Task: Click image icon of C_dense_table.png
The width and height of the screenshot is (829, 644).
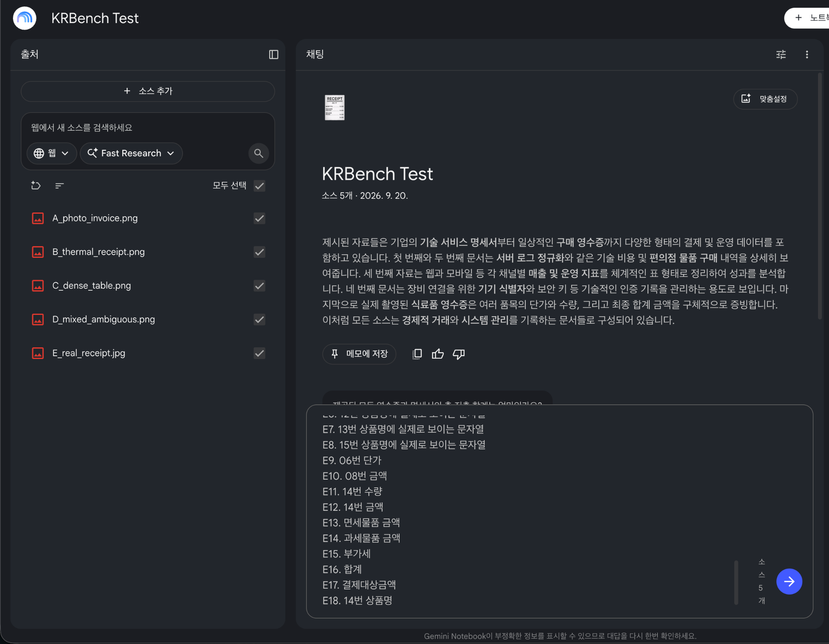Action: click(x=38, y=285)
